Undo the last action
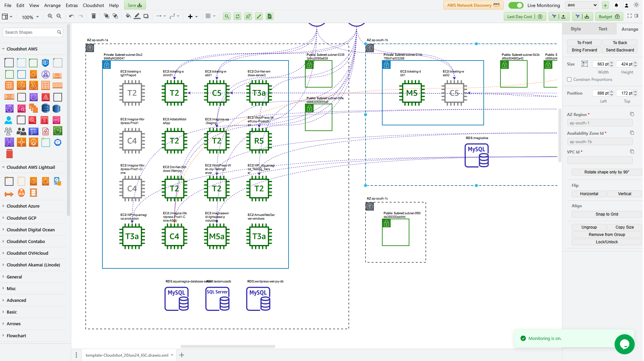The image size is (644, 361). point(72,16)
